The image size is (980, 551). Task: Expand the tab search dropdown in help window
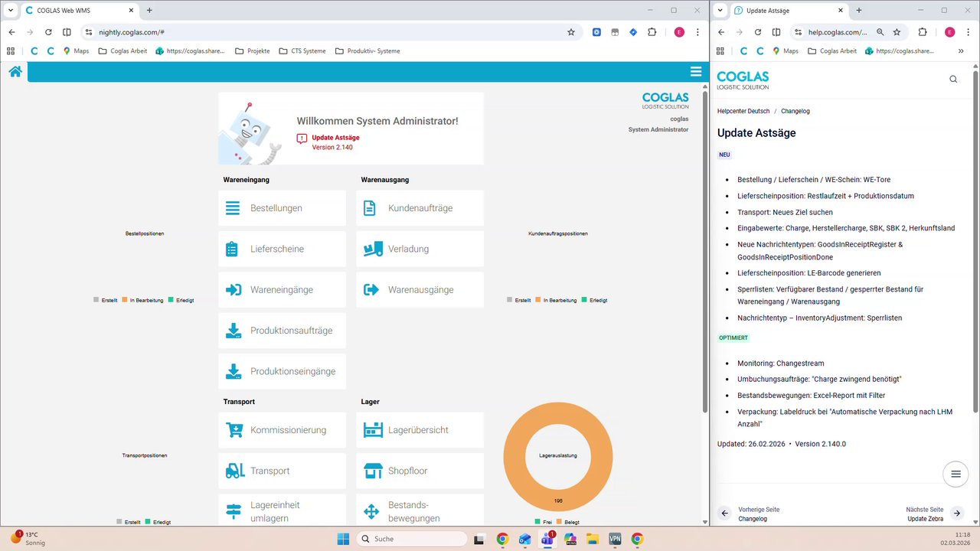click(x=720, y=11)
